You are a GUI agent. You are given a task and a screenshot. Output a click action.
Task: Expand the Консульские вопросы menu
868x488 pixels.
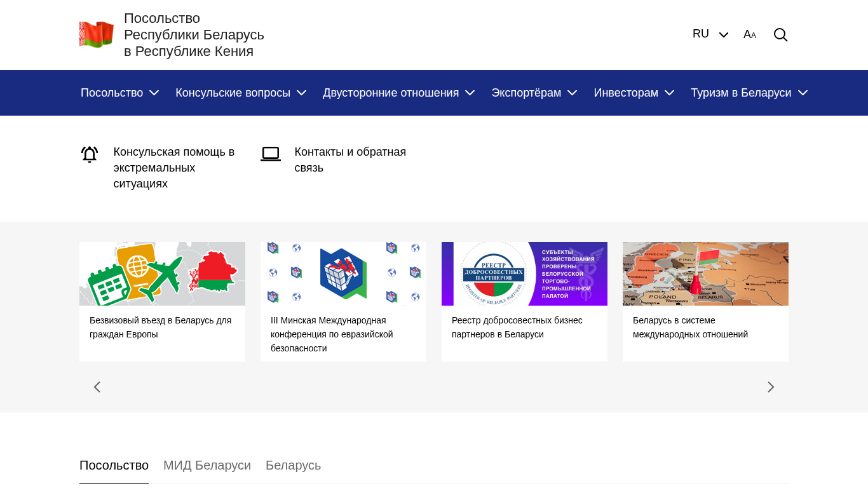tap(241, 93)
